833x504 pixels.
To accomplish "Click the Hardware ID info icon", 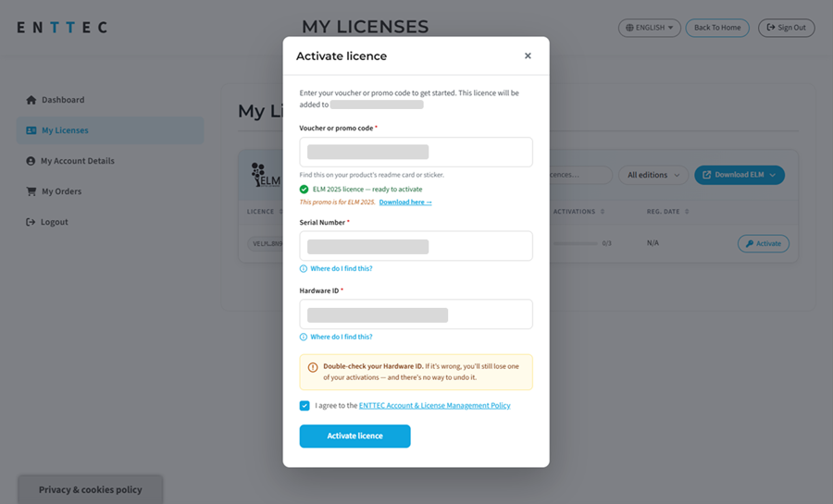I will [x=304, y=337].
